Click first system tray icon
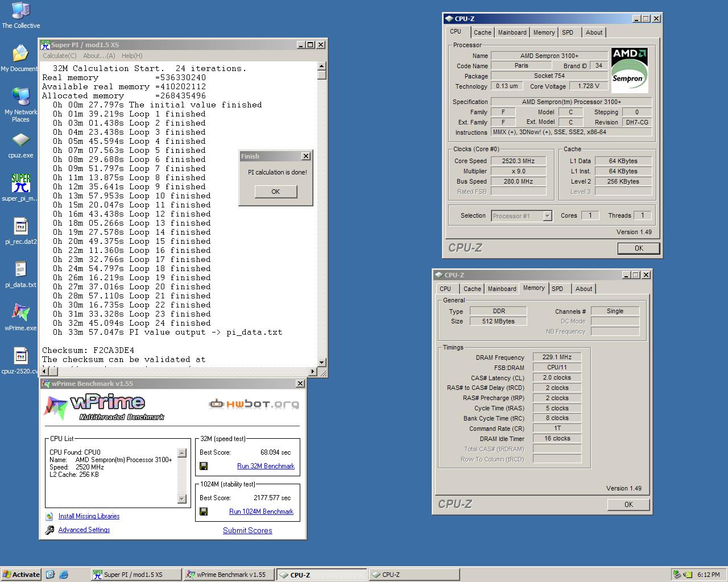This screenshot has width=728, height=582. point(677,575)
